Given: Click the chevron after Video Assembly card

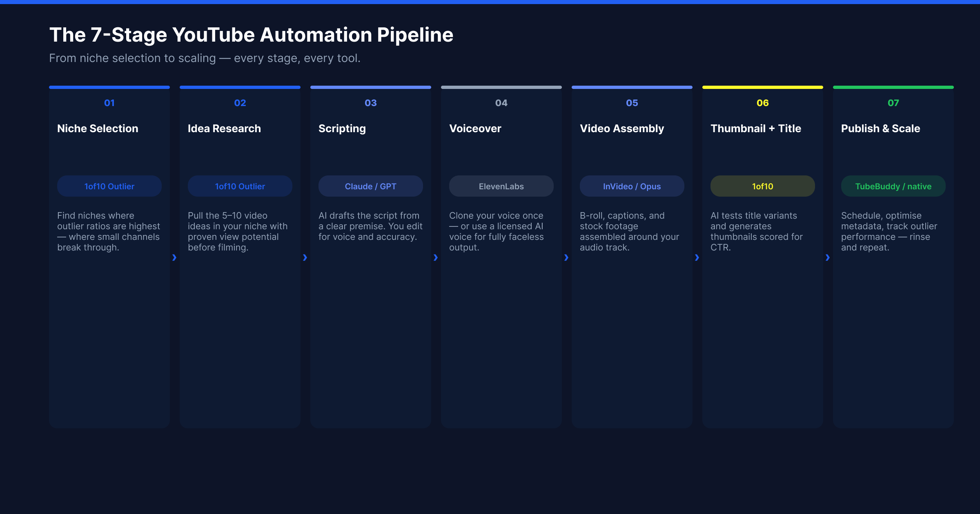Looking at the screenshot, I should pos(697,257).
